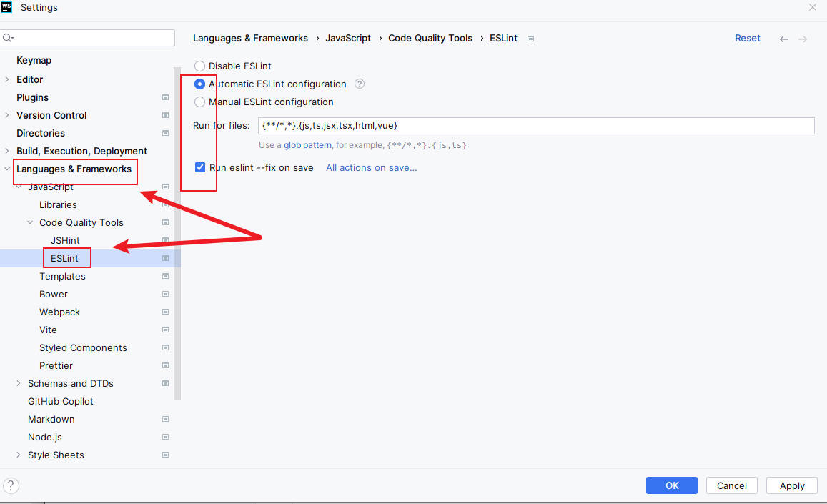Expand Build, Execution, Deployment group
This screenshot has height=504, width=827.
[7, 151]
